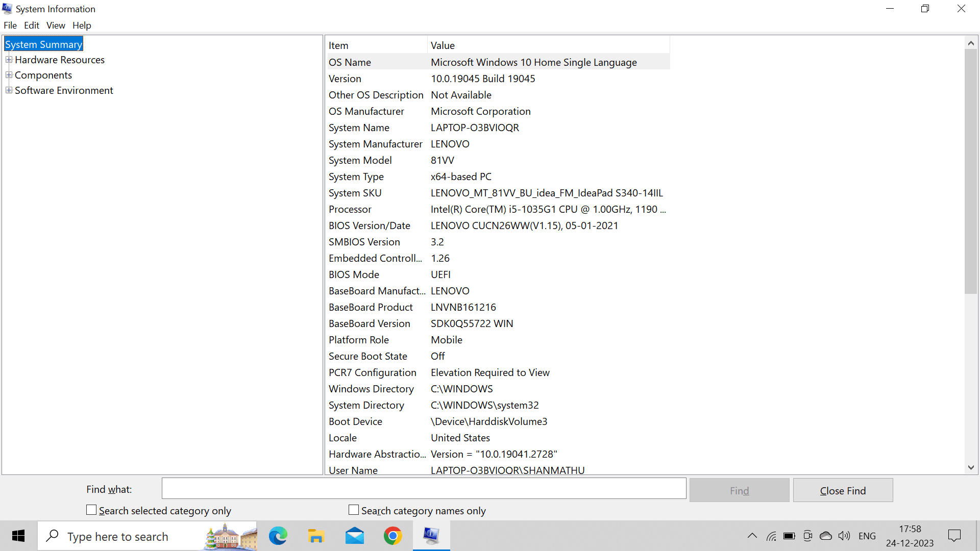Expand the Hardware Resources tree node
Viewport: 980px width, 551px height.
9,60
